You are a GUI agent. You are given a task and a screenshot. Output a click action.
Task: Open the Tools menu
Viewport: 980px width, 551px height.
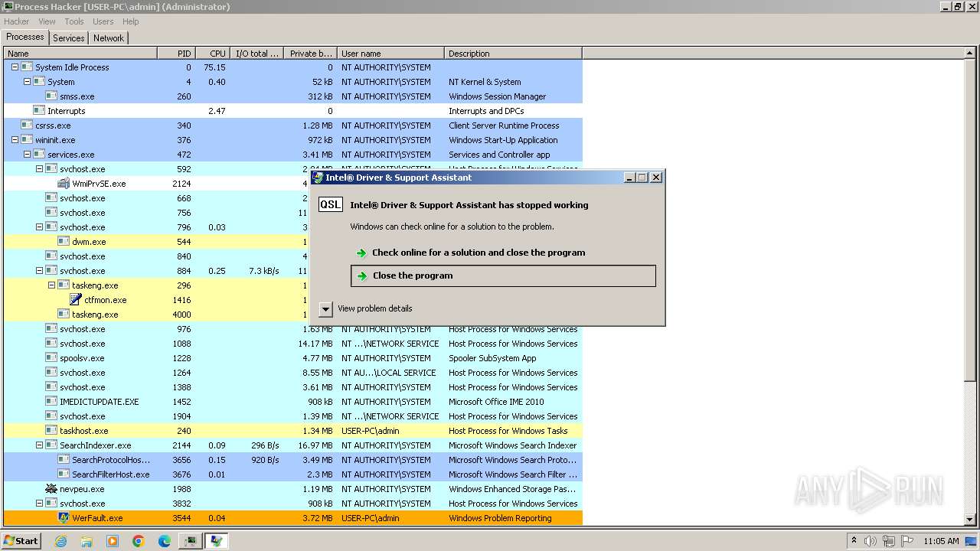coord(74,21)
